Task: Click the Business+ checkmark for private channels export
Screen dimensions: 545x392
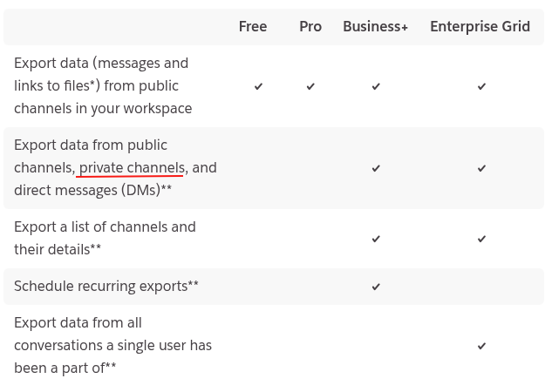Action: [x=376, y=168]
